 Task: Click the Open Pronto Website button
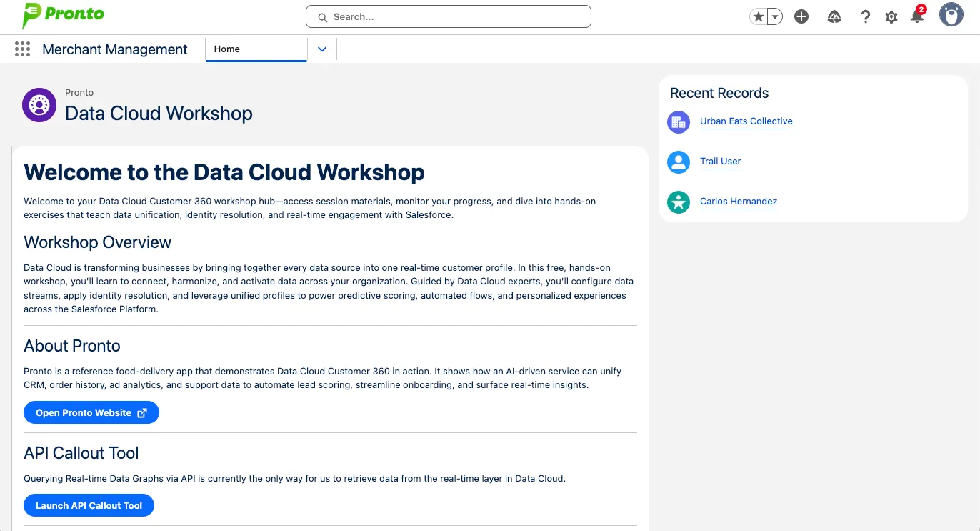point(91,413)
